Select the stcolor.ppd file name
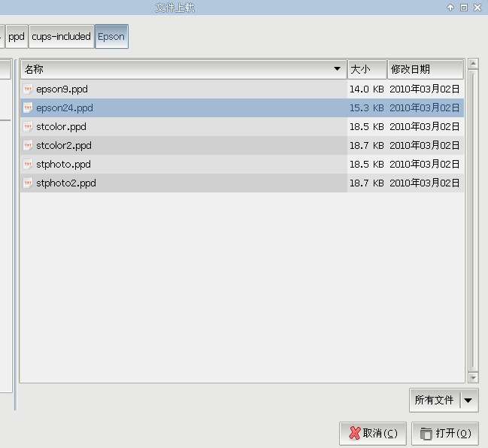The image size is (488, 448). pyautogui.click(x=61, y=127)
